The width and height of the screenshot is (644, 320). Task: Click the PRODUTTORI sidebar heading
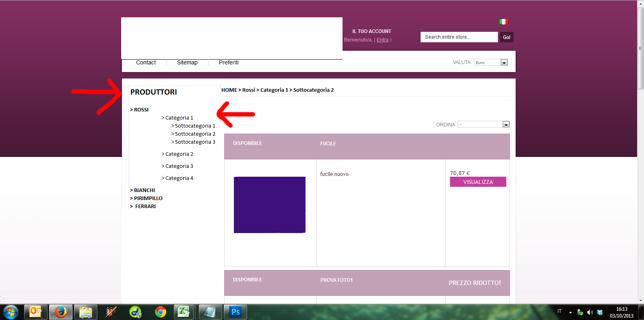point(154,92)
